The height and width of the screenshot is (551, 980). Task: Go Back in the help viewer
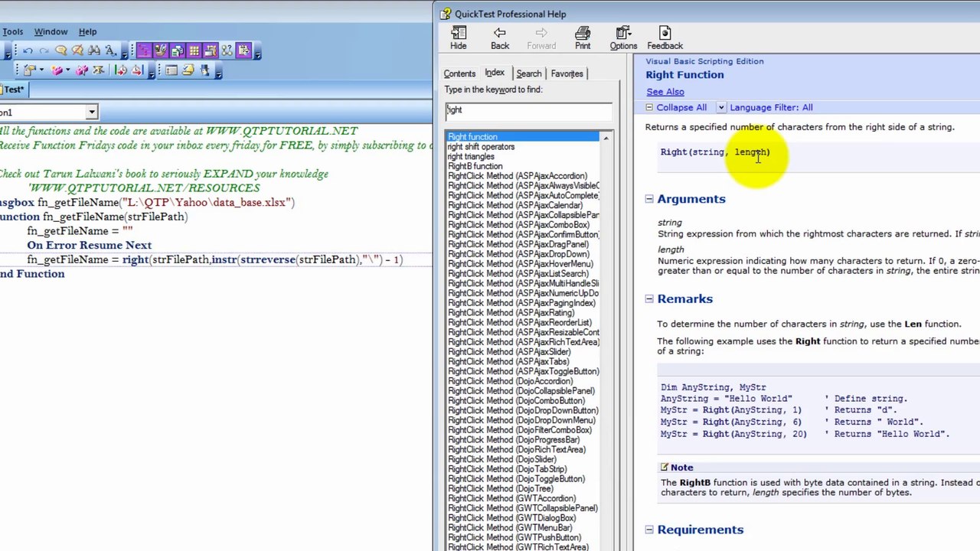point(500,38)
